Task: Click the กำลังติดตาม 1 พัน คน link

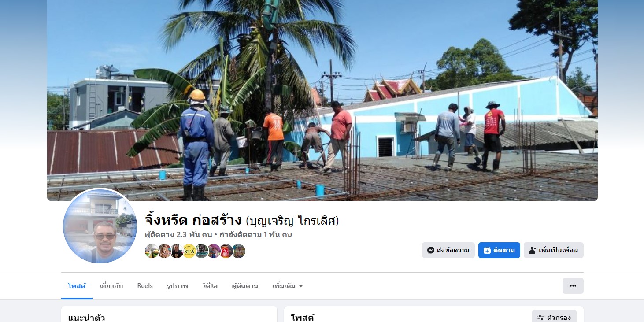Action: [256, 234]
